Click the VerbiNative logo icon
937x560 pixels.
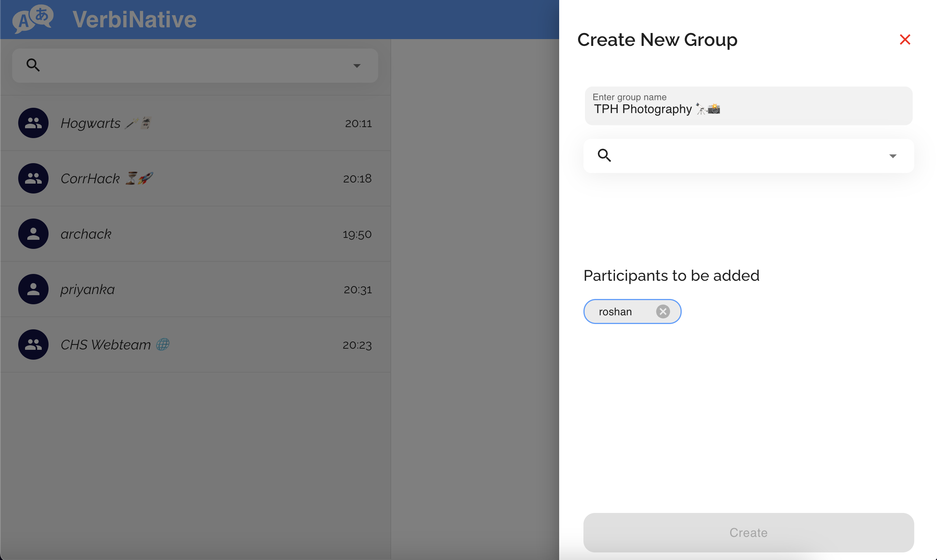point(33,19)
